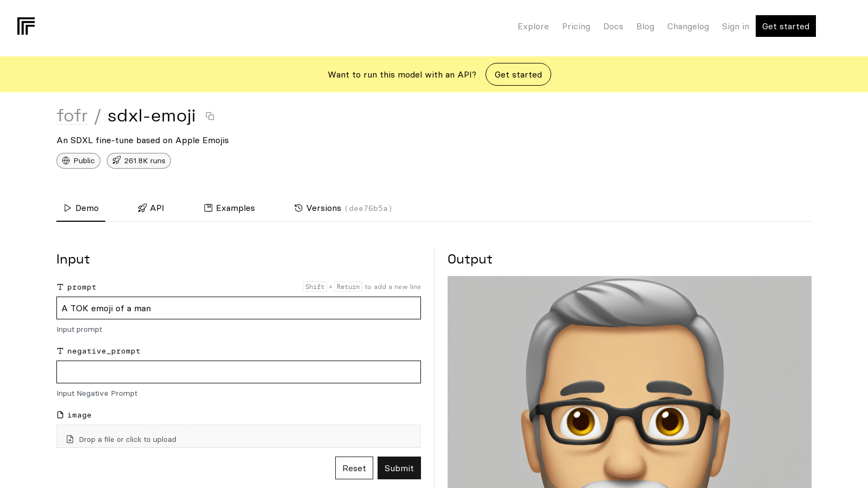Open the Changelog
The image size is (868, 488).
point(688,26)
